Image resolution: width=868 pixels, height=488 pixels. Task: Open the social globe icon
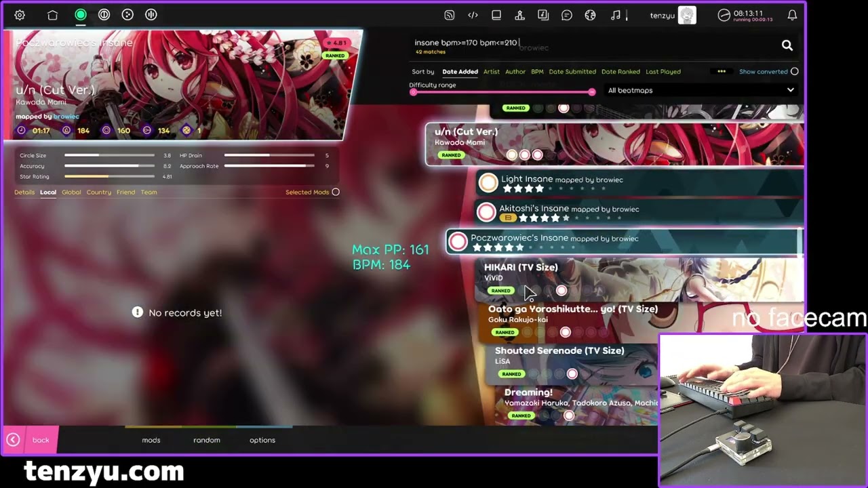[x=590, y=15]
